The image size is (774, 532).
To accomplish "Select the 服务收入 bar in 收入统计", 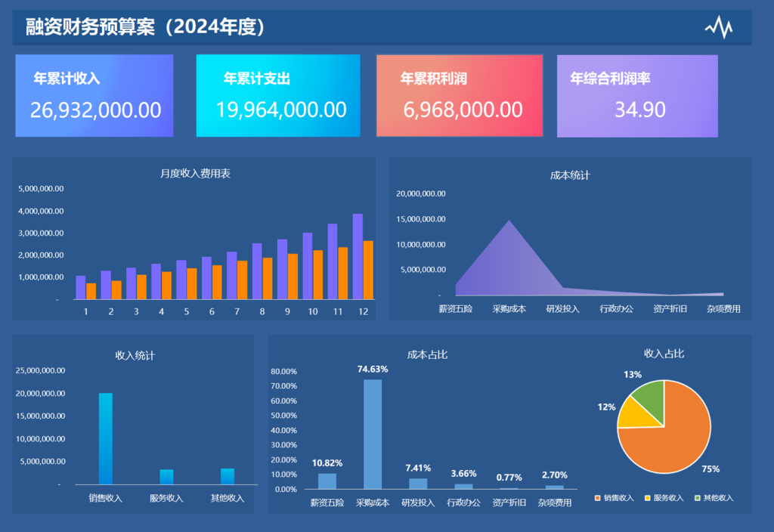I will tap(166, 477).
